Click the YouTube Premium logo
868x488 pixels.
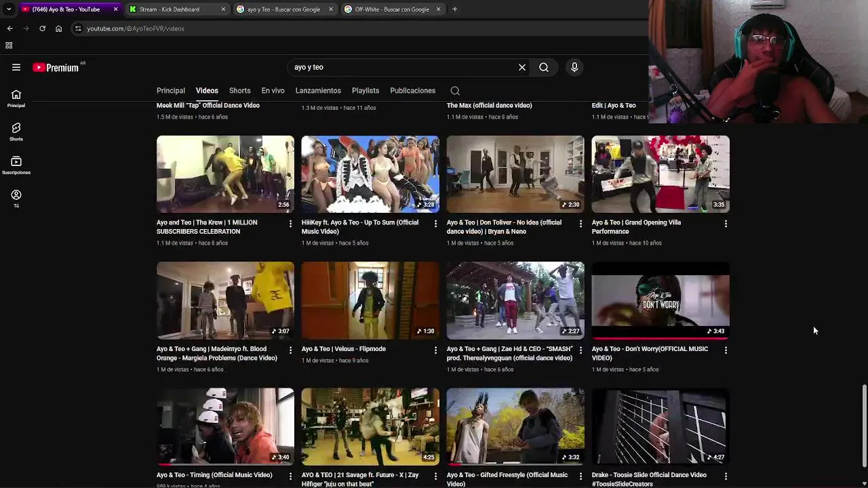pos(56,67)
